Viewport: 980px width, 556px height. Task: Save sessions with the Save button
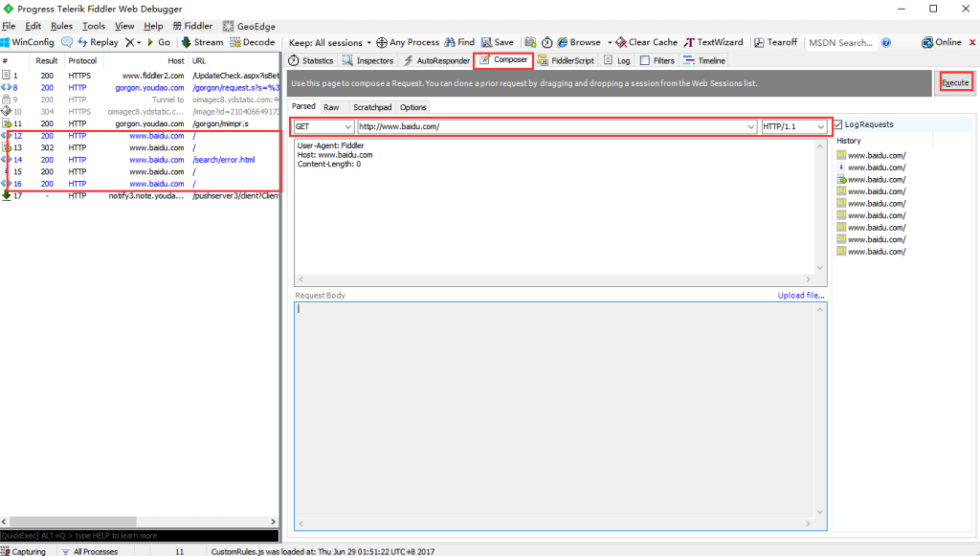[498, 42]
